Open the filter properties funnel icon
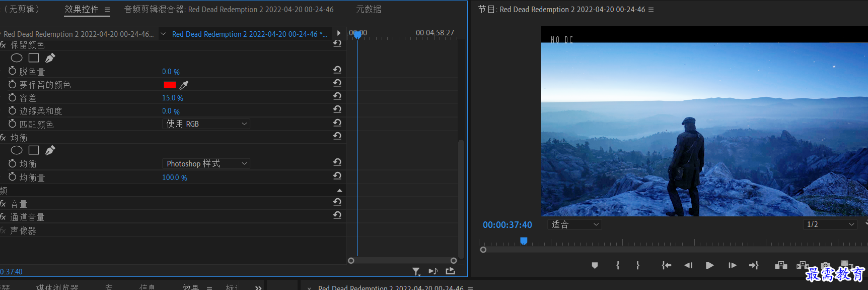868x290 pixels. coord(416,271)
